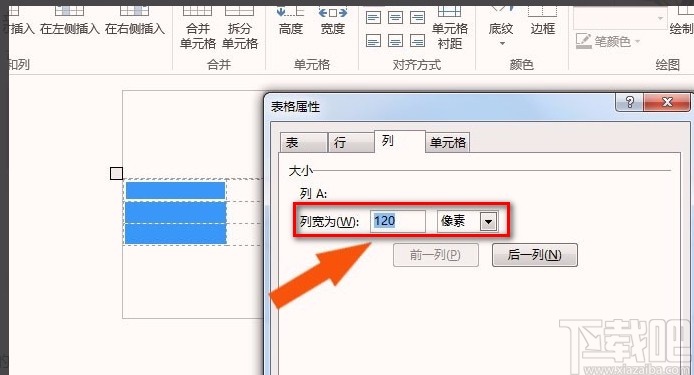
Task: Switch to the Row (行) tab
Action: point(351,143)
